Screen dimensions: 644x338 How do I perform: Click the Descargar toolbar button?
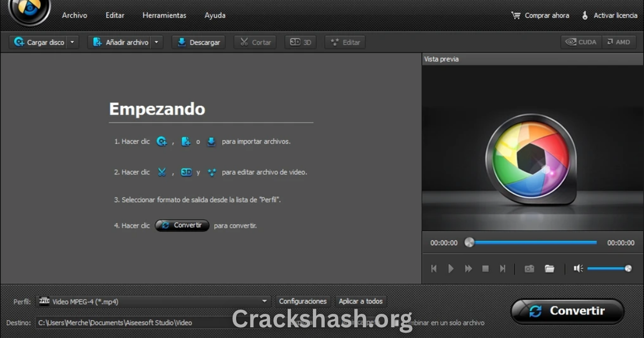tap(199, 42)
